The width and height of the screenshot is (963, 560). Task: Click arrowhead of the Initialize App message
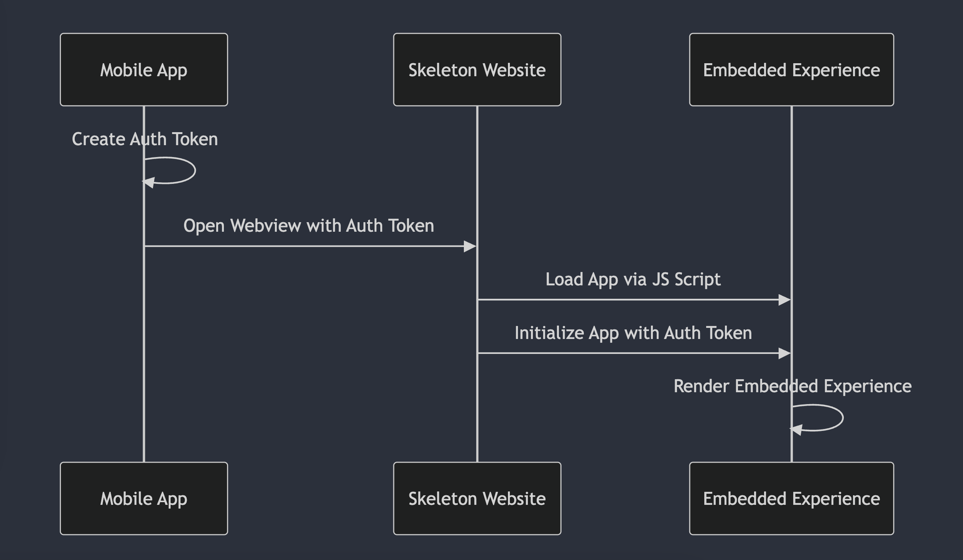(784, 353)
